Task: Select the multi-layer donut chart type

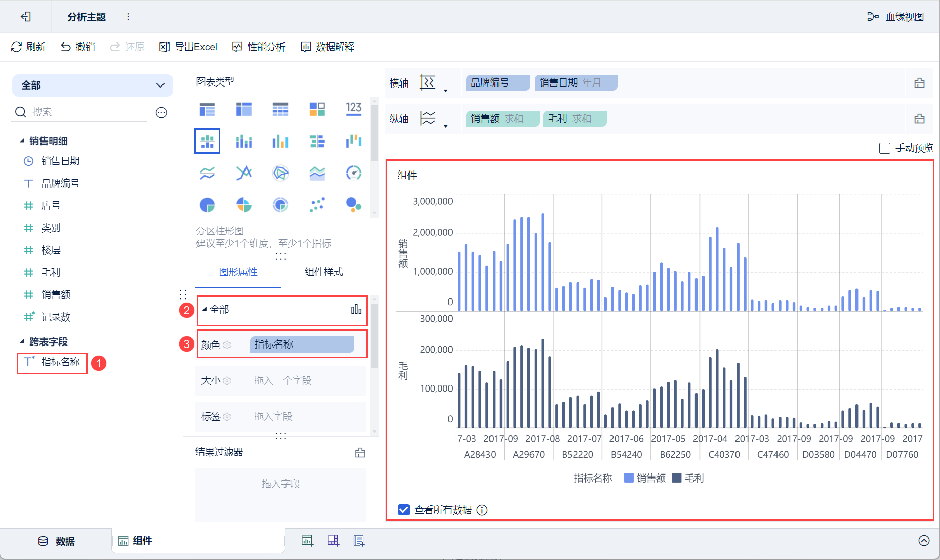Action: [x=280, y=205]
